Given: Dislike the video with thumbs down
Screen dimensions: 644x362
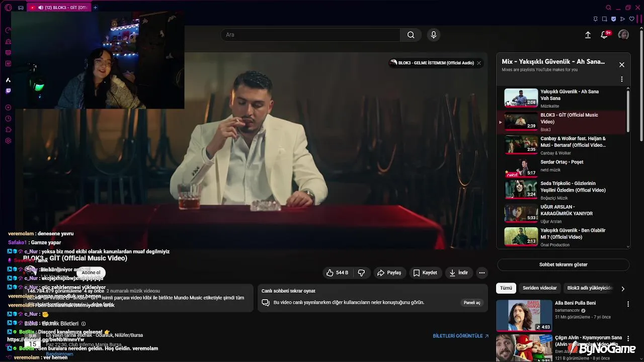Looking at the screenshot, I should click(361, 273).
